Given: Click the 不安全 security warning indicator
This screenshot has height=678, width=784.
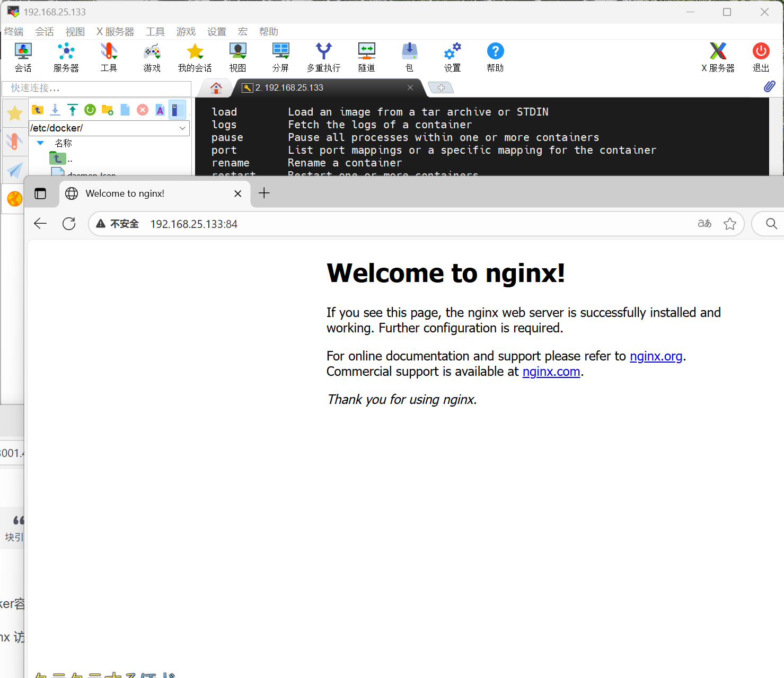Looking at the screenshot, I should coord(117,224).
